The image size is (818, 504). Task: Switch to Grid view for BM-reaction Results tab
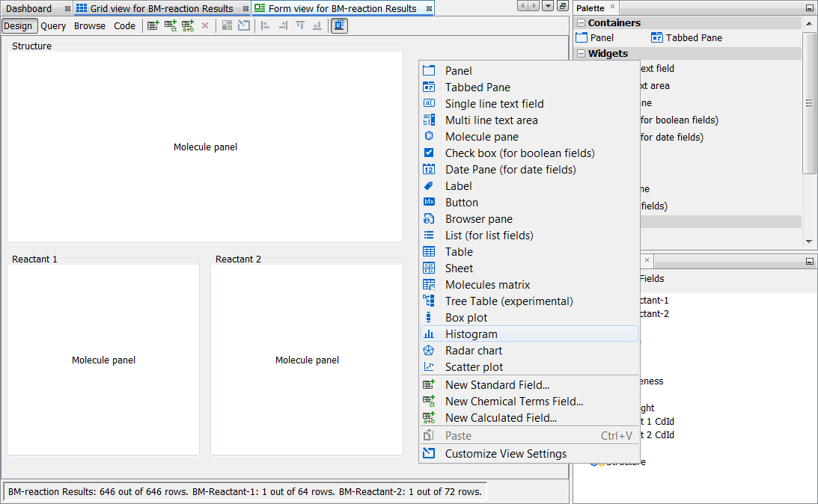(x=161, y=9)
